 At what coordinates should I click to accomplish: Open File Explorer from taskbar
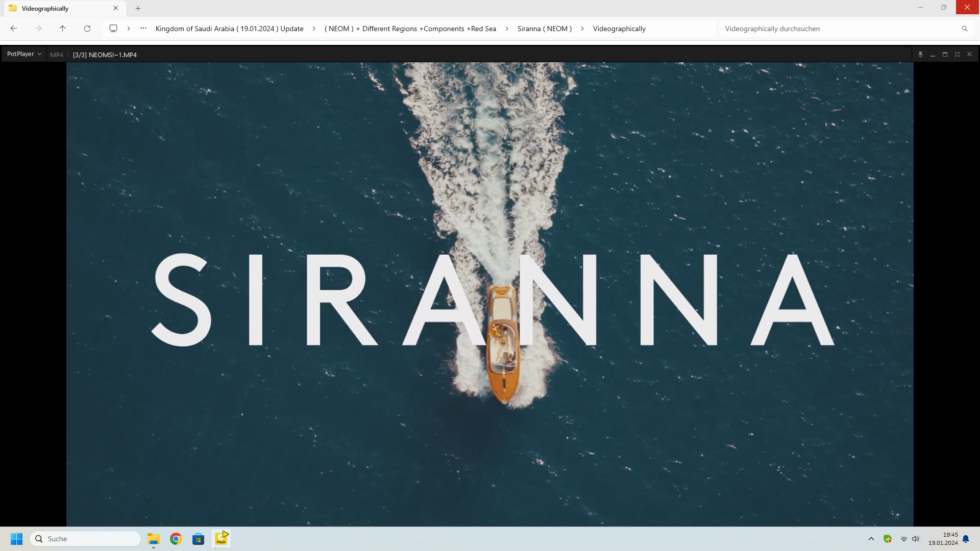coord(154,539)
